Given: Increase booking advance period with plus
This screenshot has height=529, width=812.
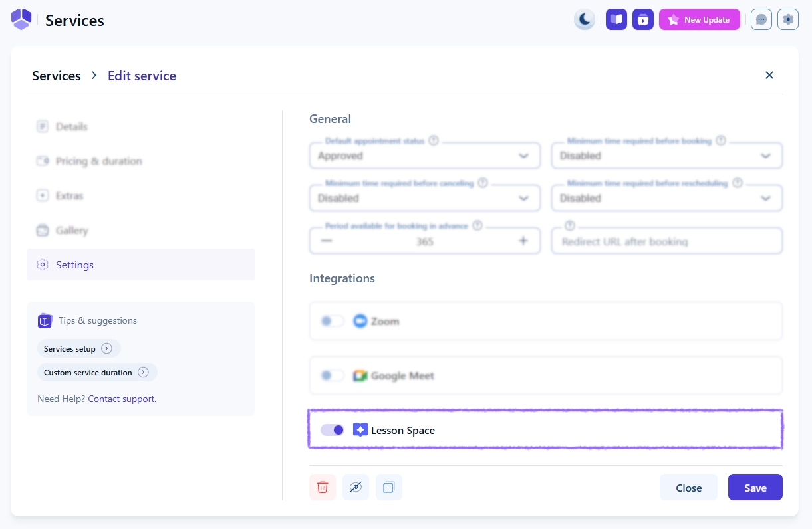Looking at the screenshot, I should [523, 241].
